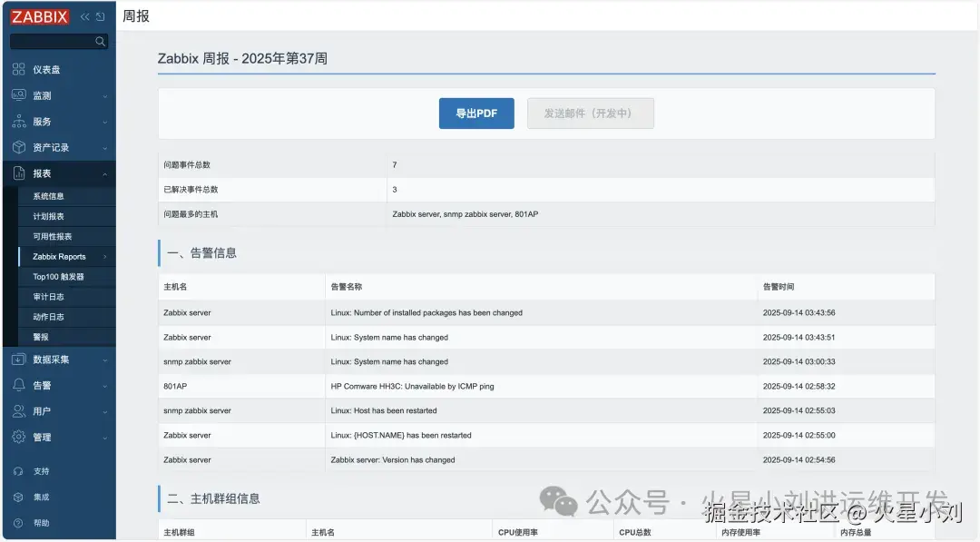Click the CPU使用率 column header

(517, 533)
